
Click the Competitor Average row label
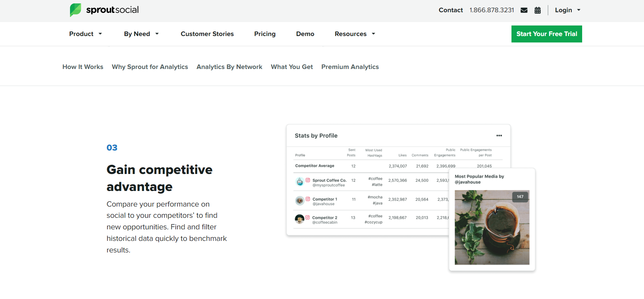coord(315,166)
